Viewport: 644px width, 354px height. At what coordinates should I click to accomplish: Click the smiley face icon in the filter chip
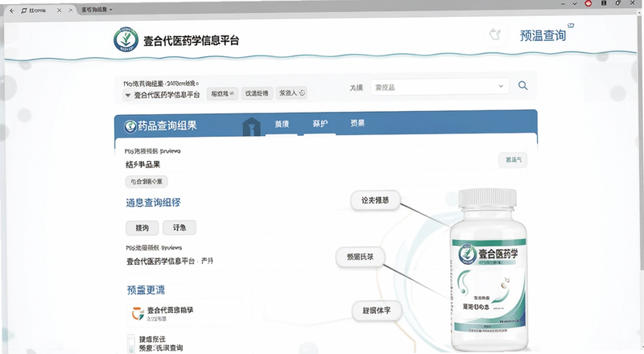[303, 93]
